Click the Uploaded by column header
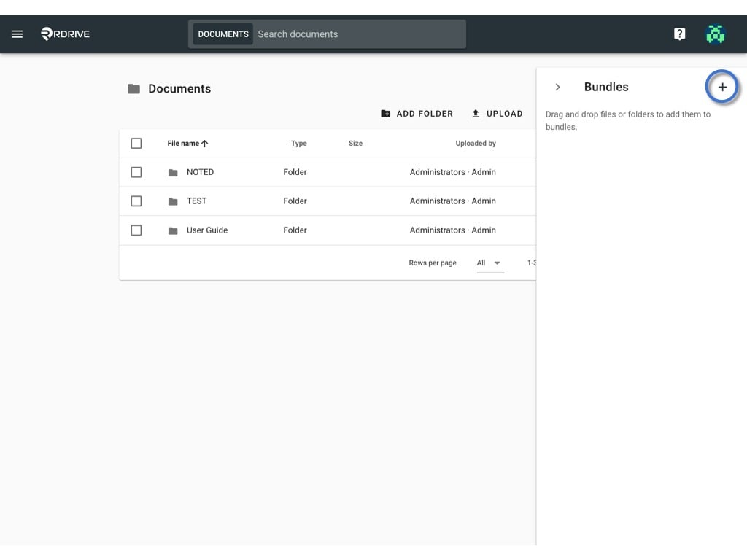Image resolution: width=747 pixels, height=560 pixels. point(476,144)
